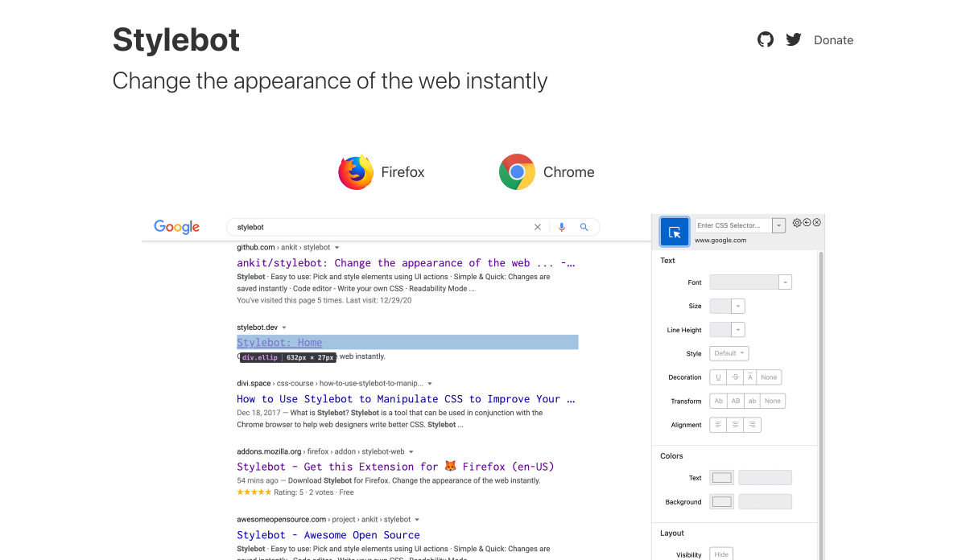Click the Text color value field
Viewport: 966px width, 560px height.
766,478
